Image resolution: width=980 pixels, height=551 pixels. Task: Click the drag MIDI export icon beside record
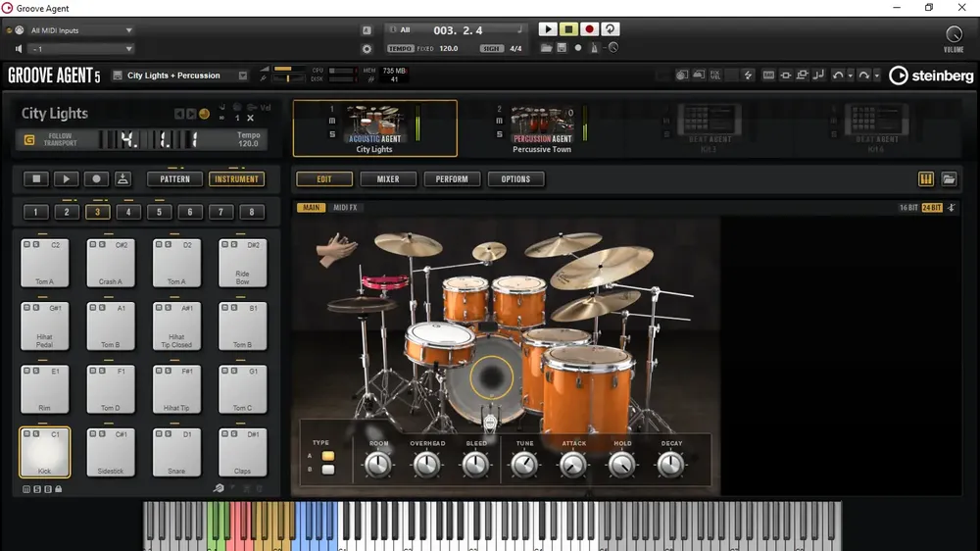tap(123, 178)
